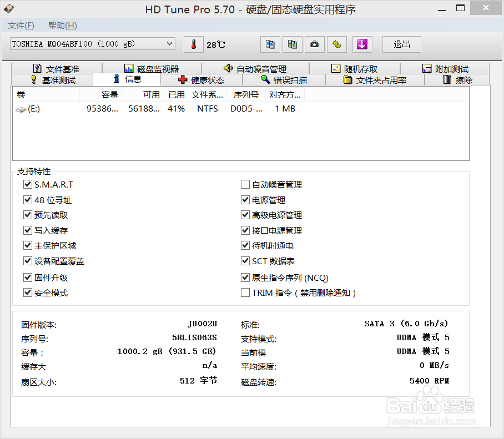Click the 已用 column header

pyautogui.click(x=176, y=94)
